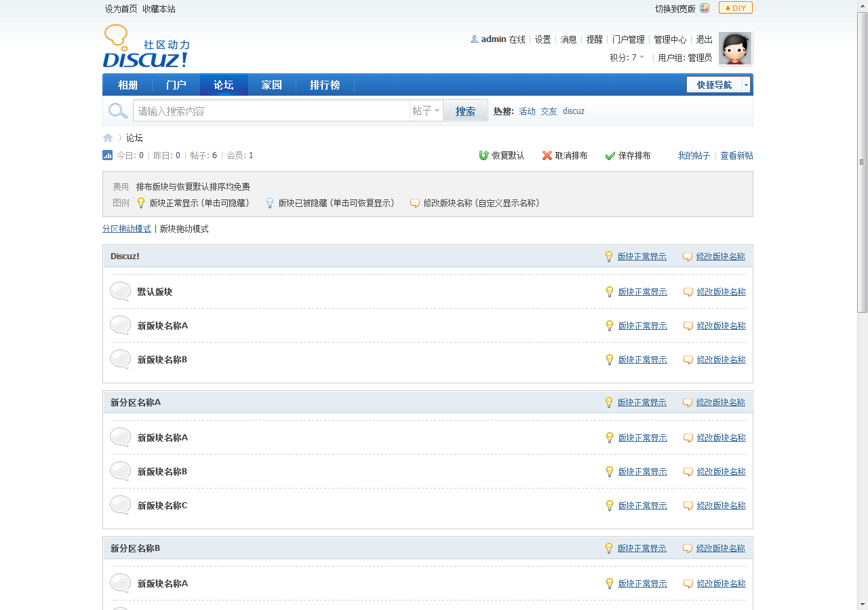
Task: Open 门户管理 link
Action: (x=628, y=39)
